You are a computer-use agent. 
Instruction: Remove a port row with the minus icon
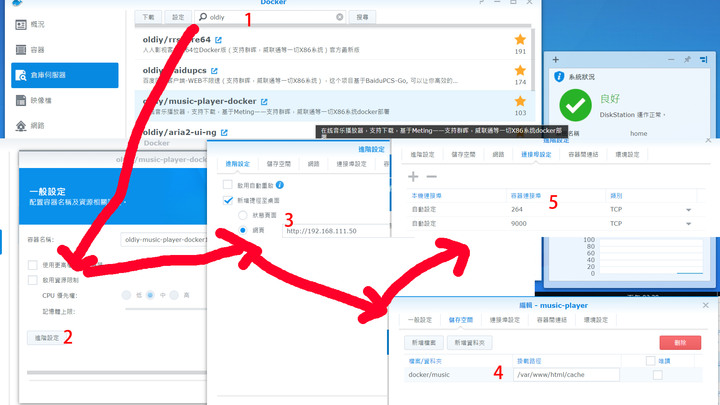point(431,176)
